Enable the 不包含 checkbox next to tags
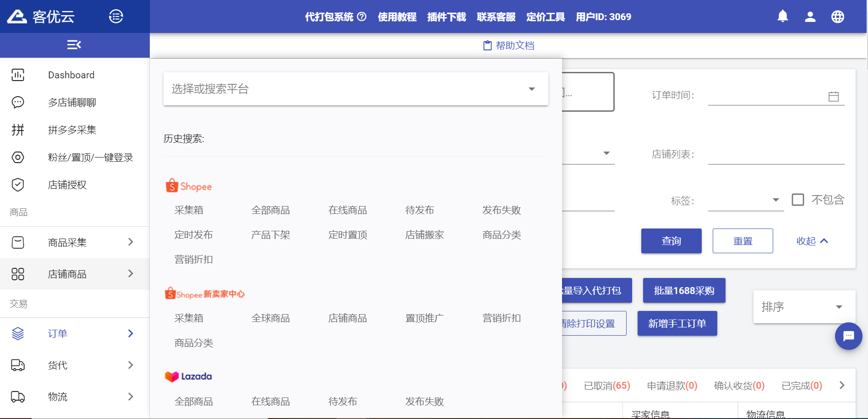868x419 pixels. click(x=798, y=200)
